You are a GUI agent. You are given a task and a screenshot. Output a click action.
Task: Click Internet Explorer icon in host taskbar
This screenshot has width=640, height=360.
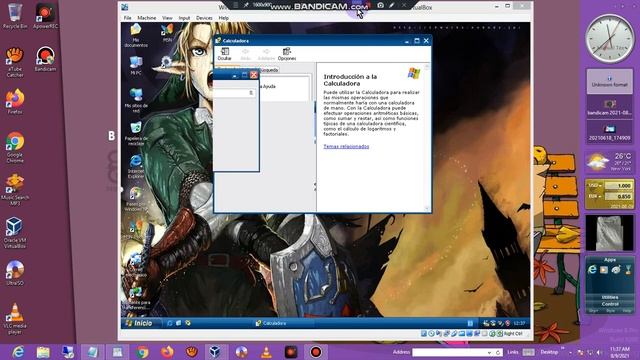pos(18,352)
